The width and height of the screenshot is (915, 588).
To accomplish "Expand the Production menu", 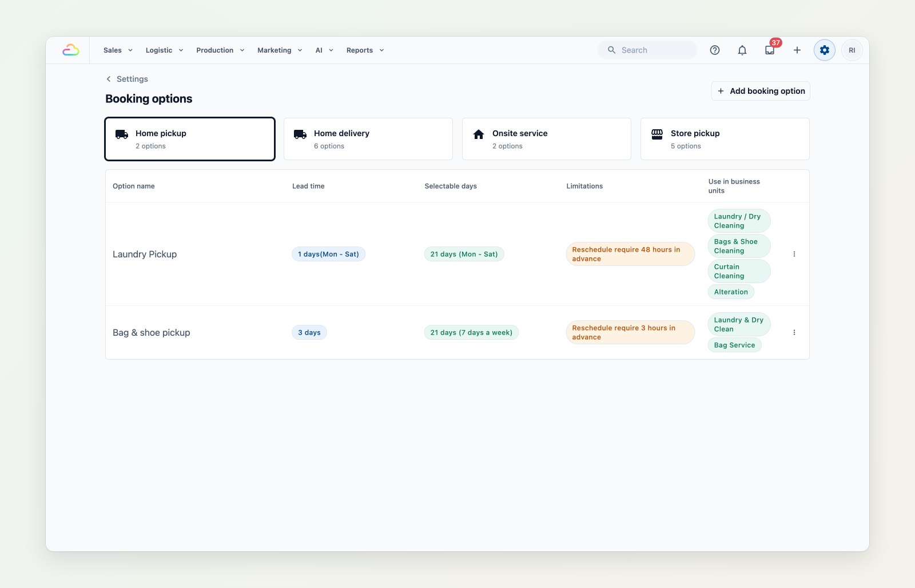I will point(220,50).
